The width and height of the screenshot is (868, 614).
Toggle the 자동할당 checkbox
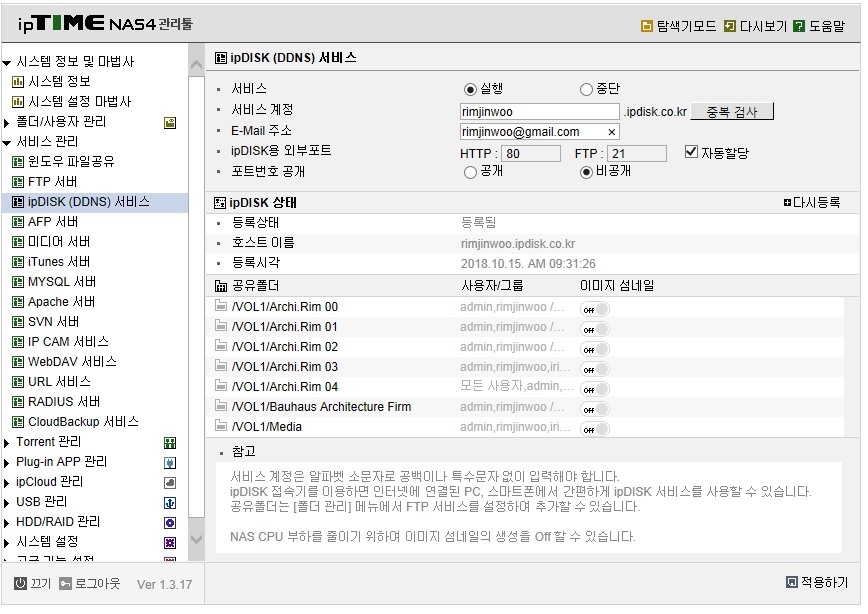(691, 151)
